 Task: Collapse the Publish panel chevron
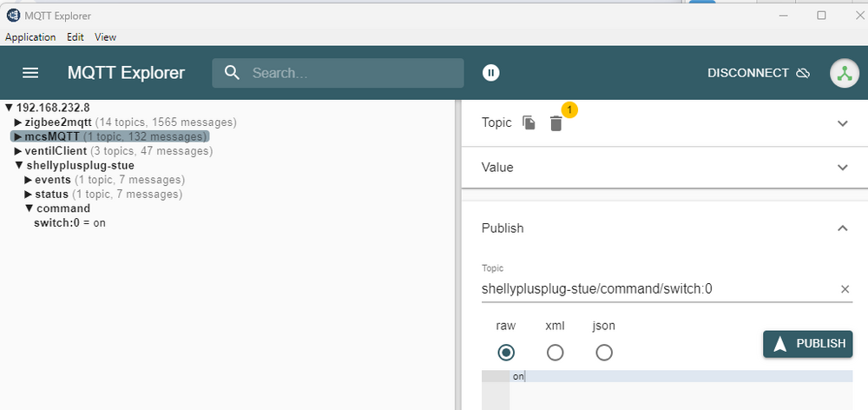[x=842, y=228]
